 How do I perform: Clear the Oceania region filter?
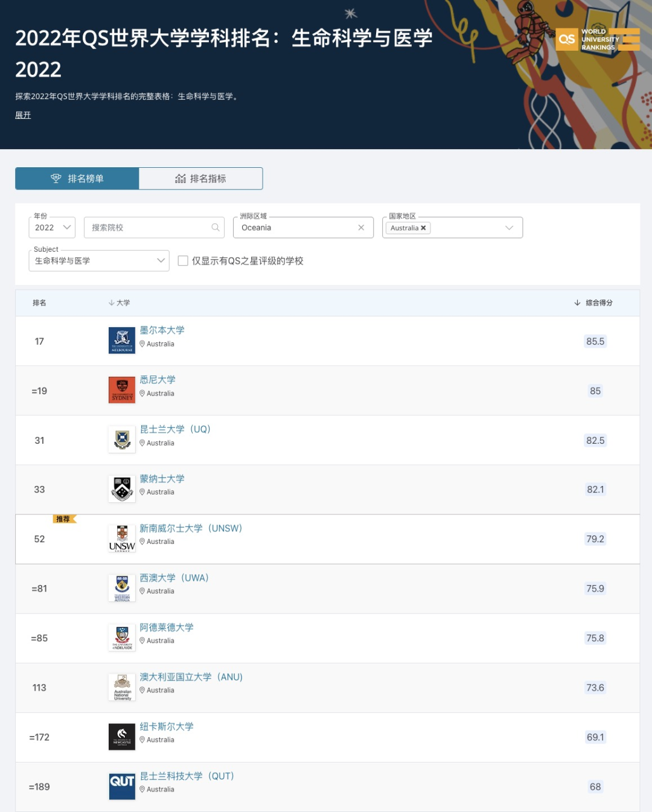[361, 228]
